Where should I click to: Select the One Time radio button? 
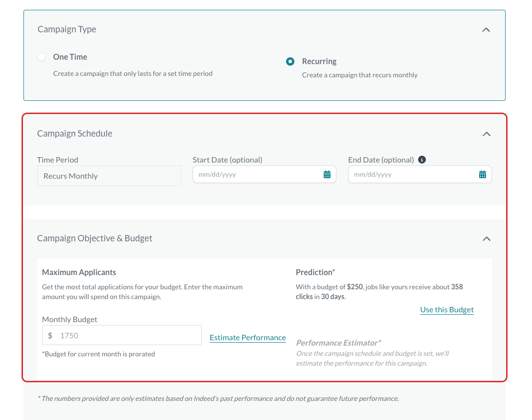click(42, 57)
